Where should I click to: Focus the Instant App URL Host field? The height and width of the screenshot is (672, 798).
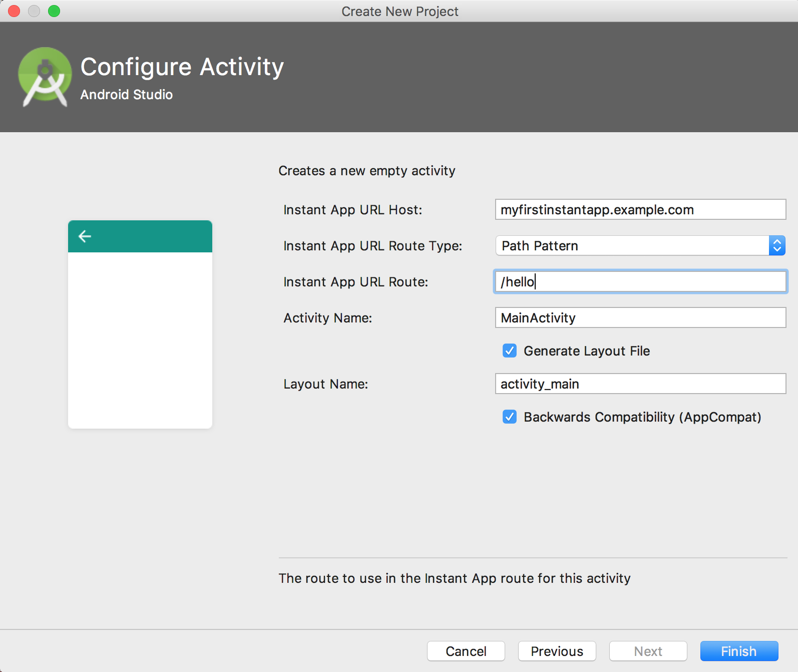640,209
